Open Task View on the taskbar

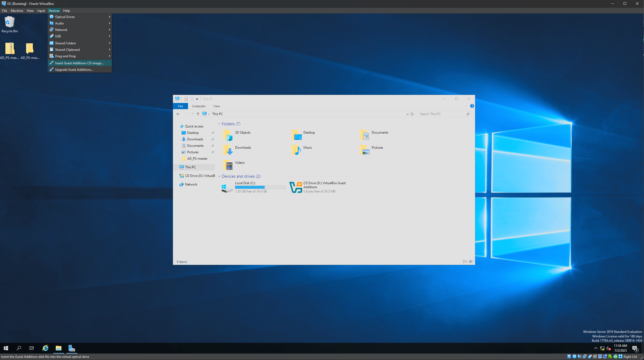32,348
